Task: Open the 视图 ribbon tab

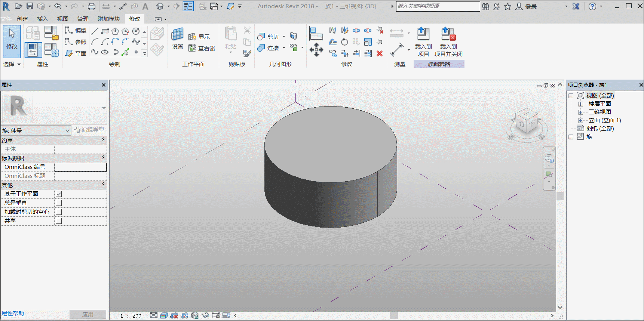Action: 63,19
